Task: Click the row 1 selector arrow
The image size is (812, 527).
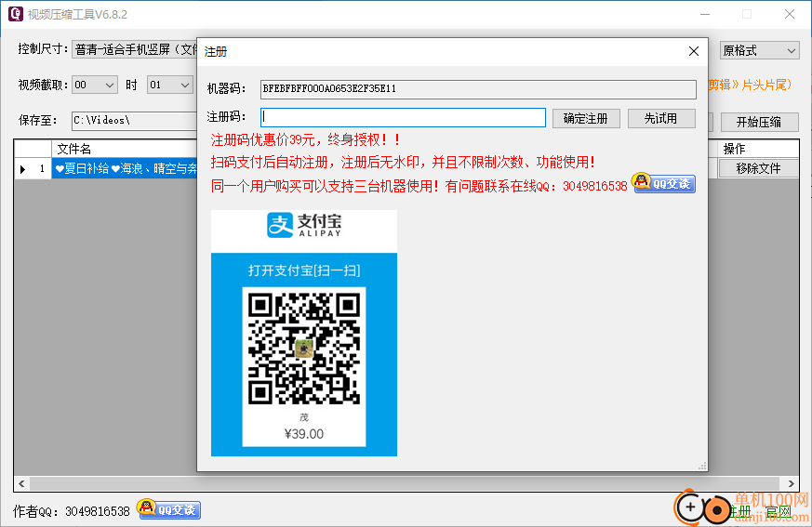Action: pyautogui.click(x=22, y=169)
